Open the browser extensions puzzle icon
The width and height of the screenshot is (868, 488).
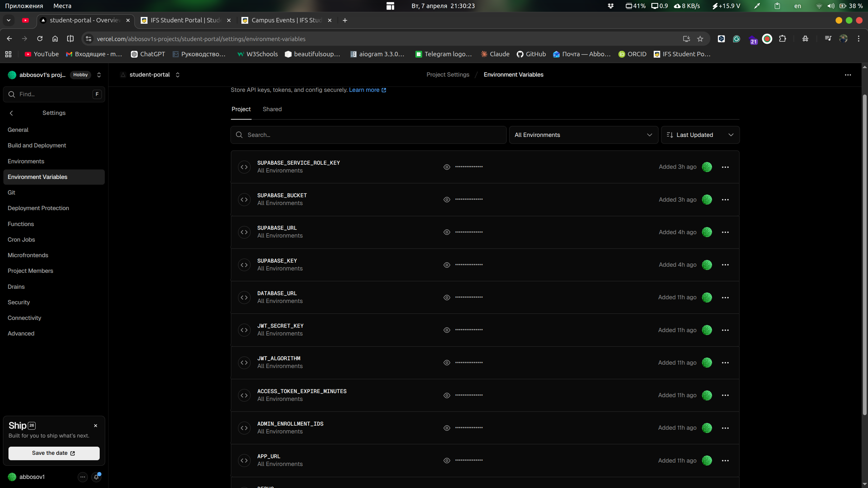click(x=782, y=39)
